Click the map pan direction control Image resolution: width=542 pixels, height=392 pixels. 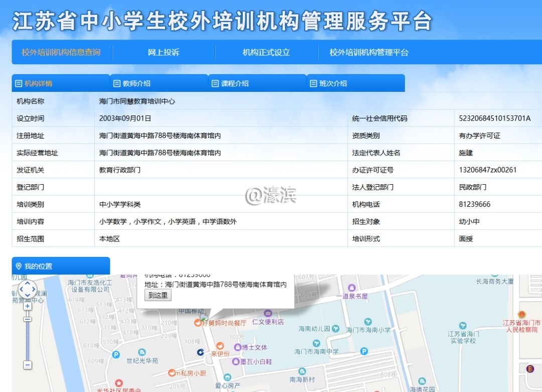[27, 289]
